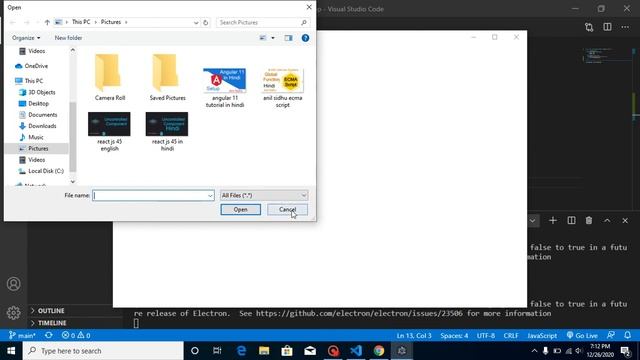640x360 pixels.
Task: Click Ln 13, Col 3 in status bar
Action: coord(414,336)
